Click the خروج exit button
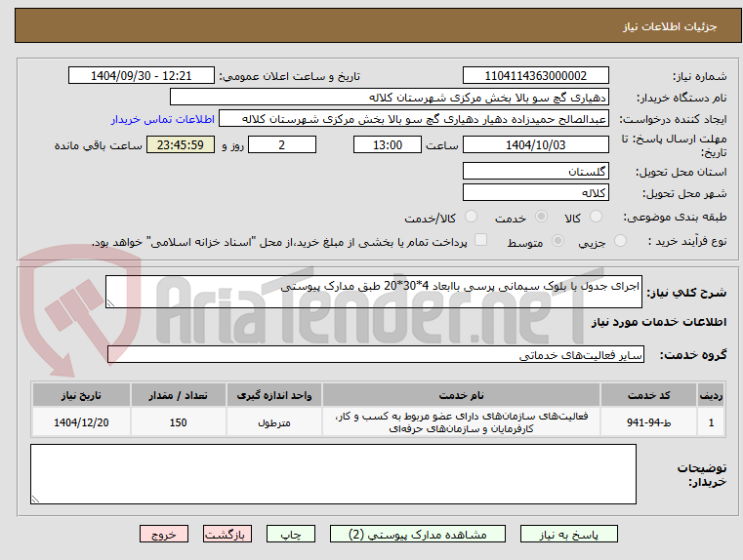 pyautogui.click(x=163, y=534)
